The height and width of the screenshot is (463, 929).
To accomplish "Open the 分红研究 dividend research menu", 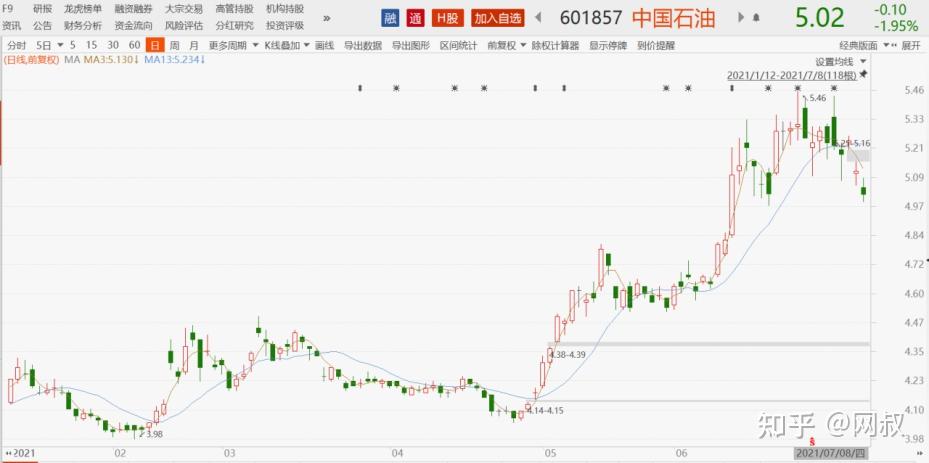I will pos(235,25).
